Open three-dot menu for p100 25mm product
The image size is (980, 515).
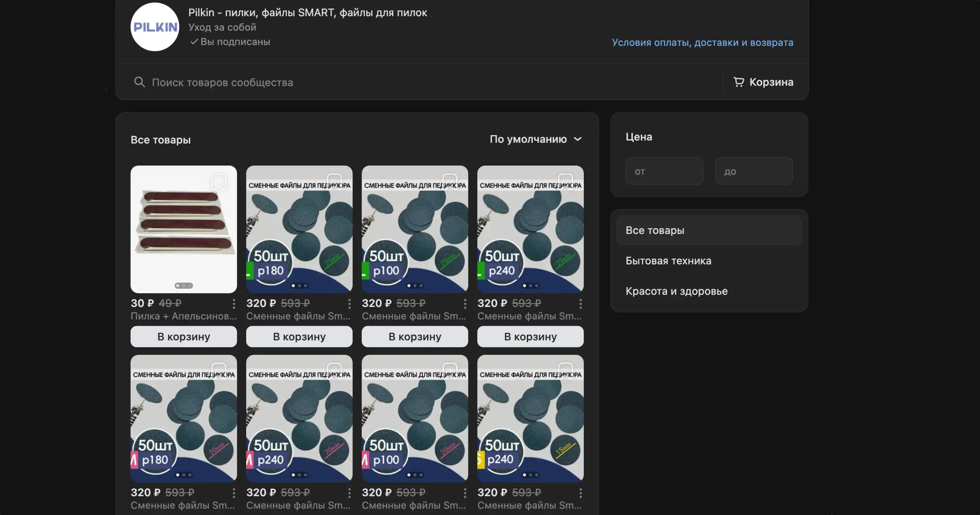465,304
